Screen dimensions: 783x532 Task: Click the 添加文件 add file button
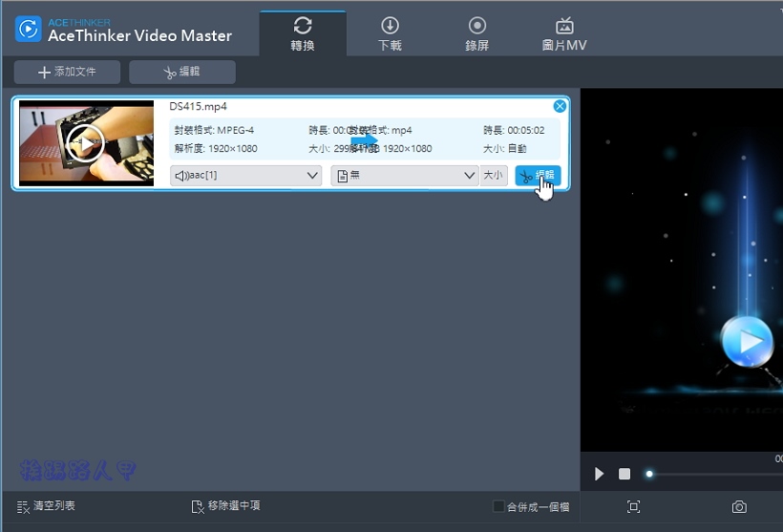click(67, 73)
